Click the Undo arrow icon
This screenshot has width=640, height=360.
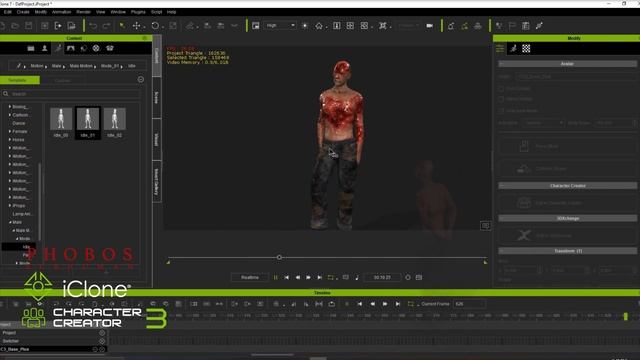93,26
